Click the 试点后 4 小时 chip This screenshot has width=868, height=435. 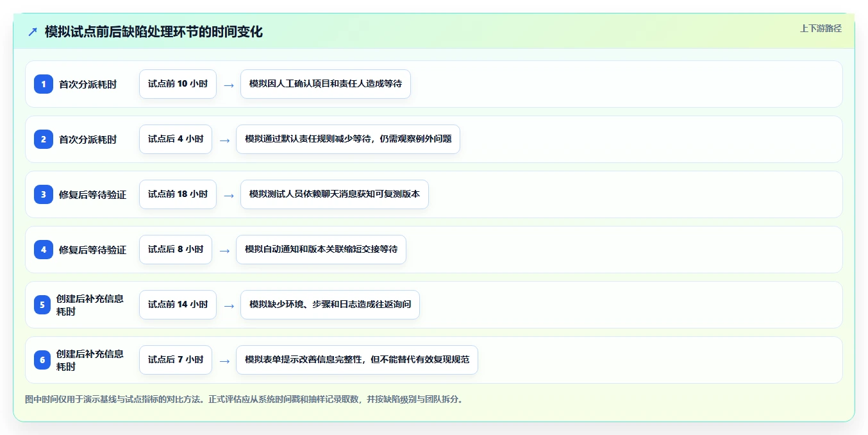tap(176, 139)
